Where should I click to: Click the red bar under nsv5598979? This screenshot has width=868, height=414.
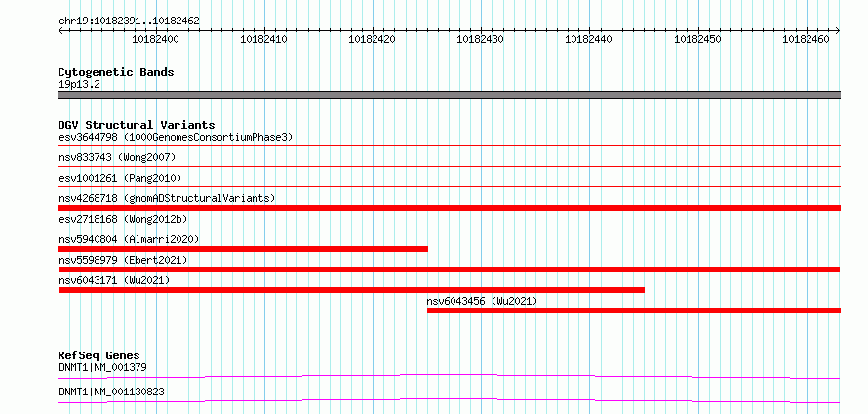click(449, 269)
